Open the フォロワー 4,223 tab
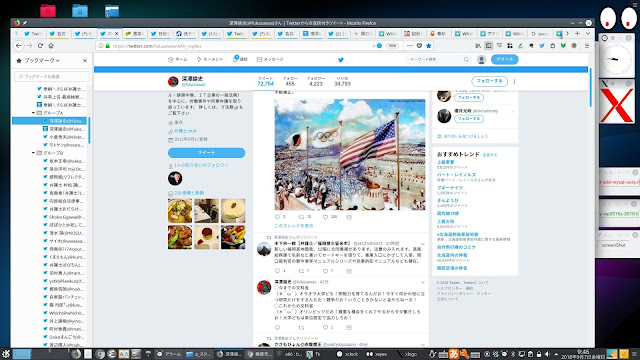Image resolution: width=640 pixels, height=360 pixels. coord(316,81)
